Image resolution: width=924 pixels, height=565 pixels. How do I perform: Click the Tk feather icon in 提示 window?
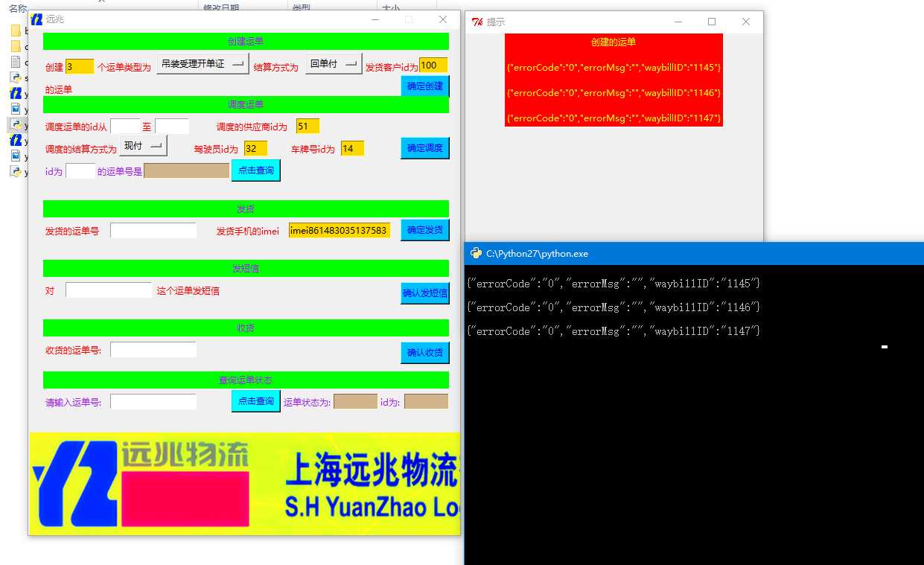477,22
